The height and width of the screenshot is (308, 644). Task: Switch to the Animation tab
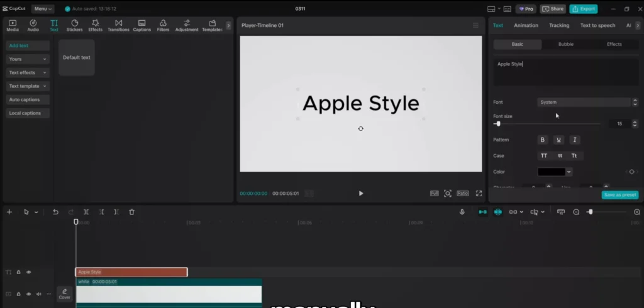coord(526,26)
